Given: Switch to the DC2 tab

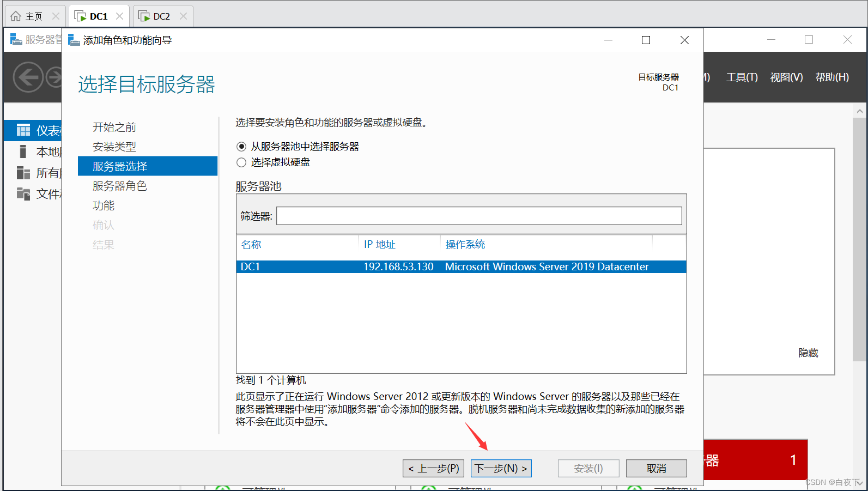Looking at the screenshot, I should [162, 16].
